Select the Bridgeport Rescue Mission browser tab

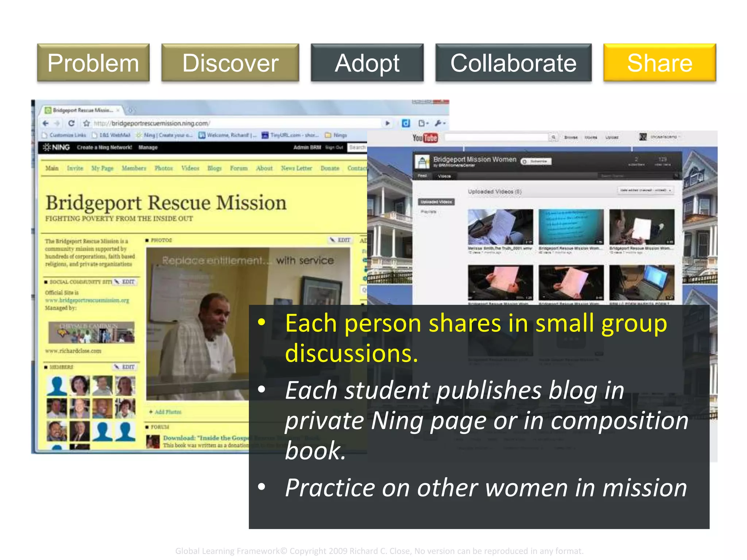tap(82, 110)
